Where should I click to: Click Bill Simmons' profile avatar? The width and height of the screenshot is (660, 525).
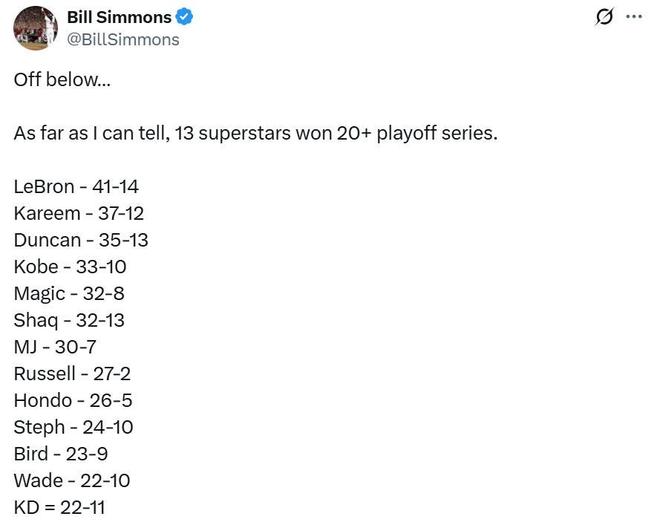pyautogui.click(x=35, y=27)
